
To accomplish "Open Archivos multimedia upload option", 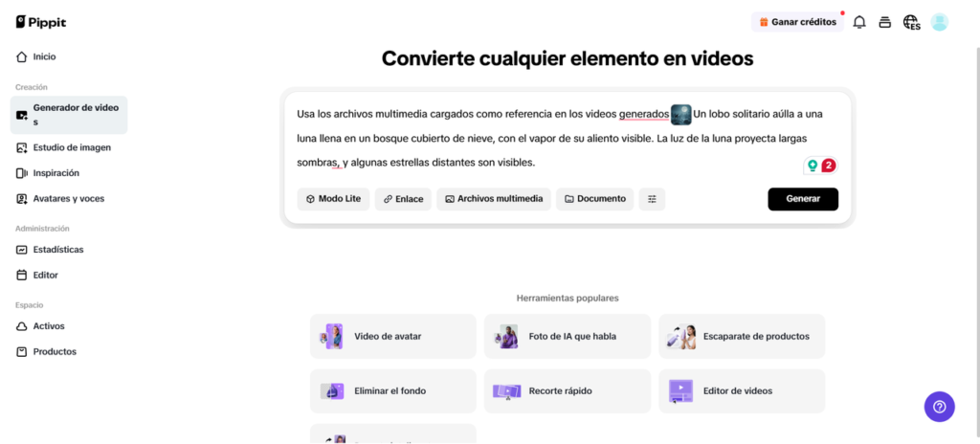I will (x=493, y=199).
